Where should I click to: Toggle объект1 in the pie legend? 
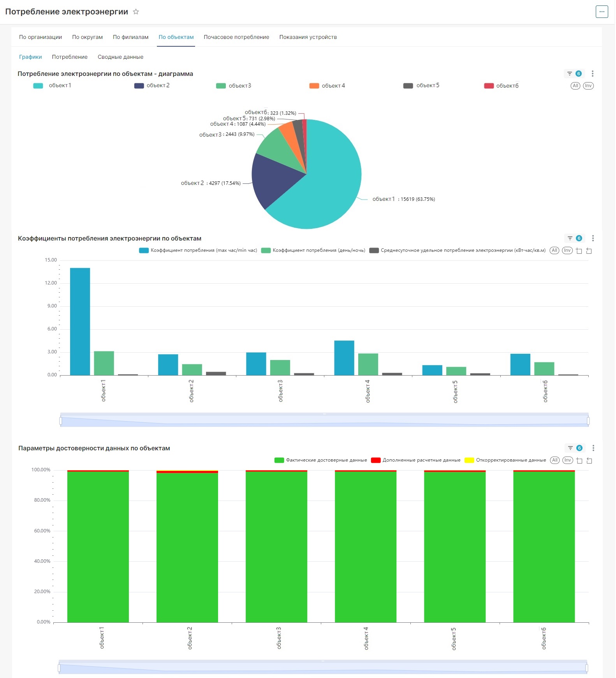pyautogui.click(x=53, y=86)
